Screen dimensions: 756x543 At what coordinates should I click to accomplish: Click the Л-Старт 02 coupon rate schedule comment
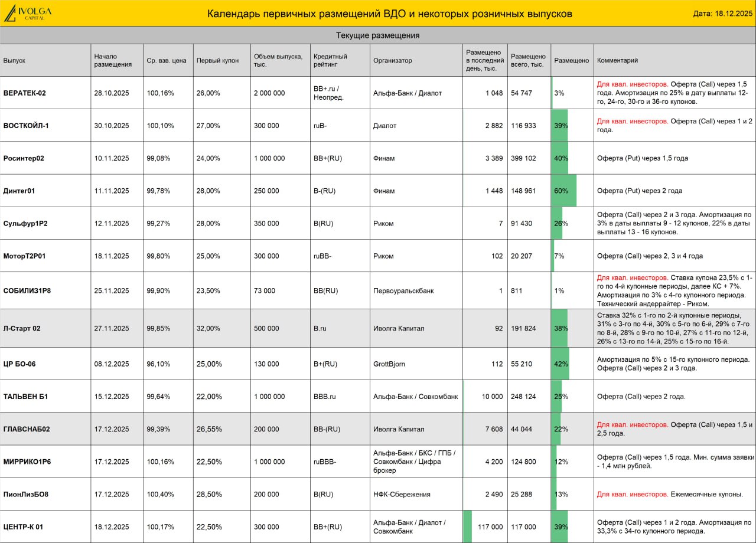pyautogui.click(x=674, y=328)
